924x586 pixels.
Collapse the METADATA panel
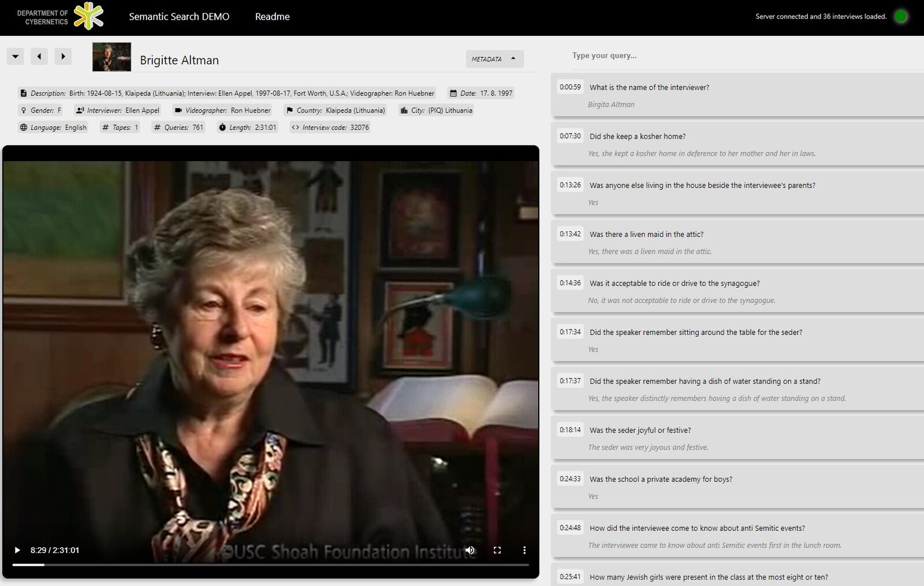coord(494,59)
